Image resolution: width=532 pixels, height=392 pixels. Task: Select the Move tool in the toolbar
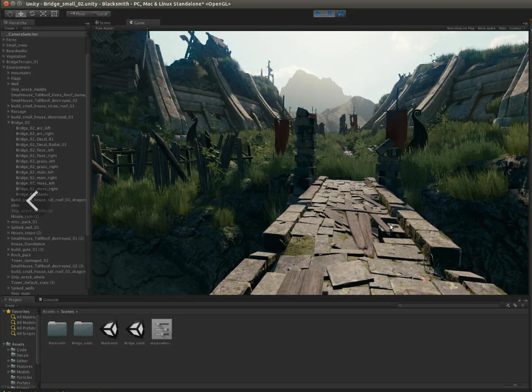20,14
